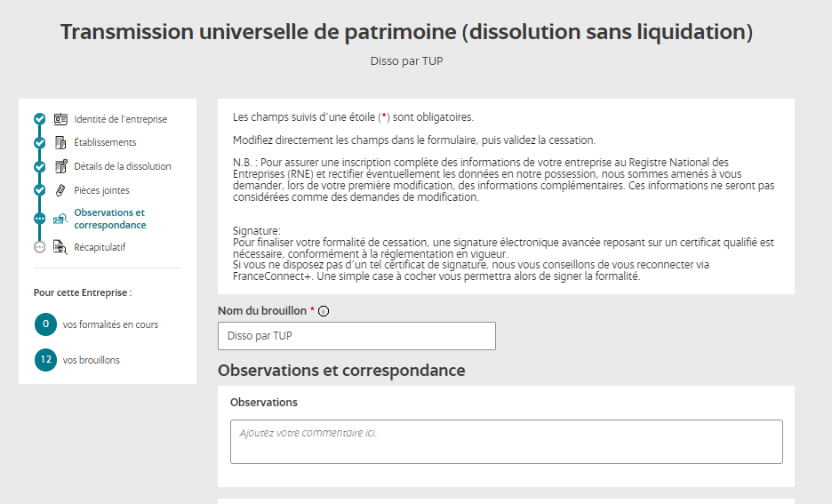Click the Nom du brouillon text field
This screenshot has height=504, width=832.
[x=356, y=336]
